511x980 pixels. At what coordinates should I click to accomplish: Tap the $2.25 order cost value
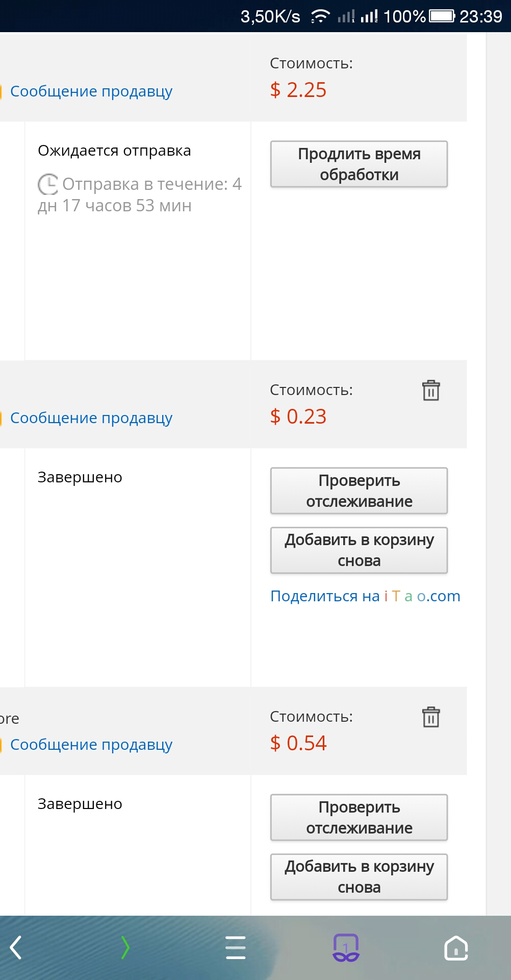tap(298, 90)
